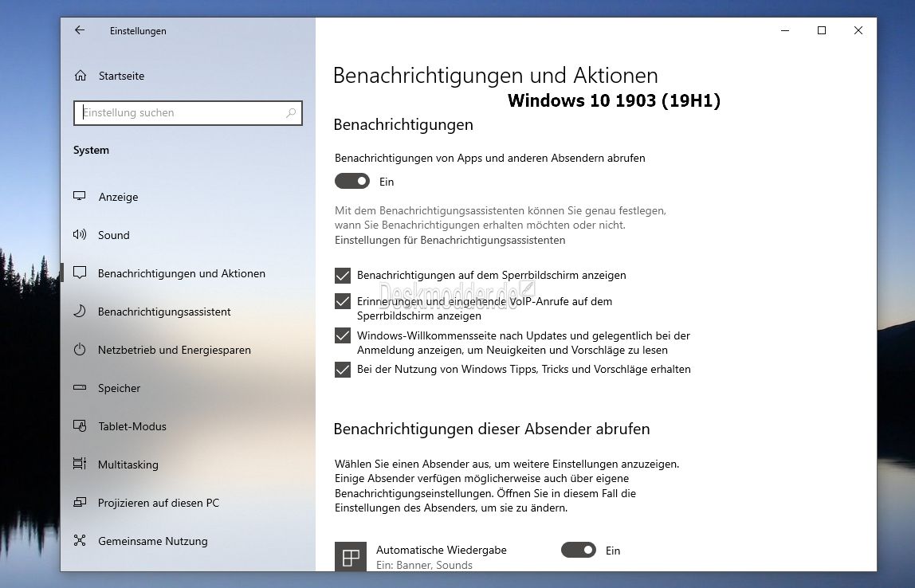This screenshot has width=915, height=588.
Task: Close the Einstellungen window
Action: point(858,30)
